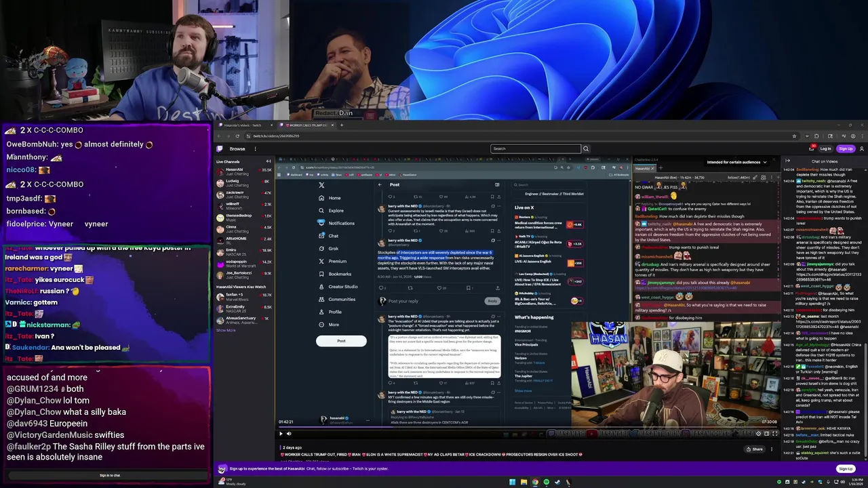Toggle theatre mode on the video player
This screenshot has width=868, height=488.
[x=767, y=434]
